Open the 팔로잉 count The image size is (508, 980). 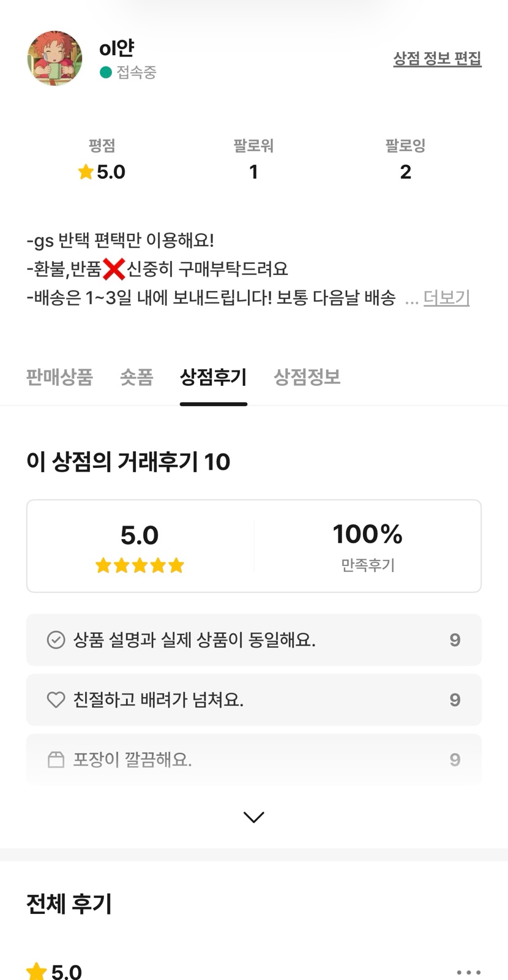point(405,171)
